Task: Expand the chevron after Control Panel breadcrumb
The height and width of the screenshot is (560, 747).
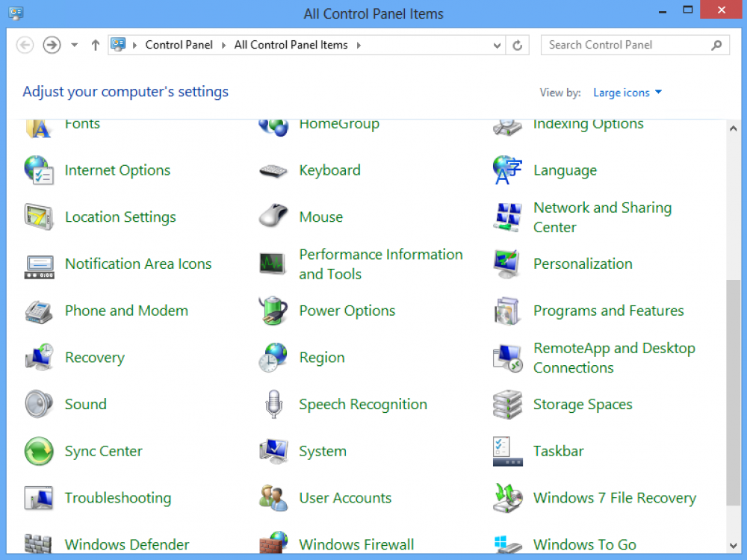Action: [223, 46]
